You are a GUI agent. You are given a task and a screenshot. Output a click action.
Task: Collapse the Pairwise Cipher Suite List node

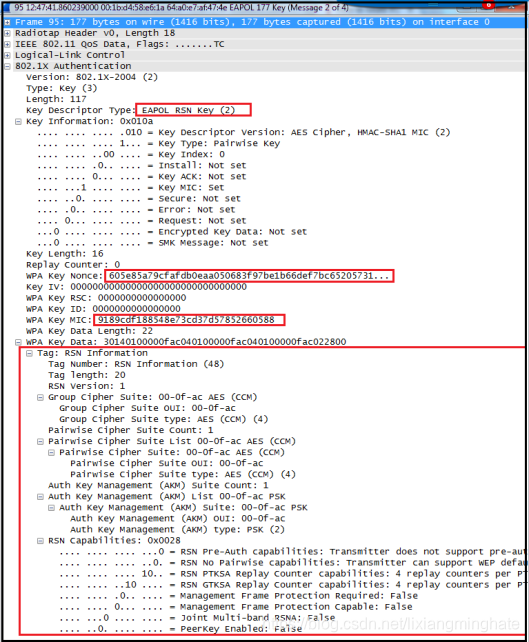[x=40, y=441]
